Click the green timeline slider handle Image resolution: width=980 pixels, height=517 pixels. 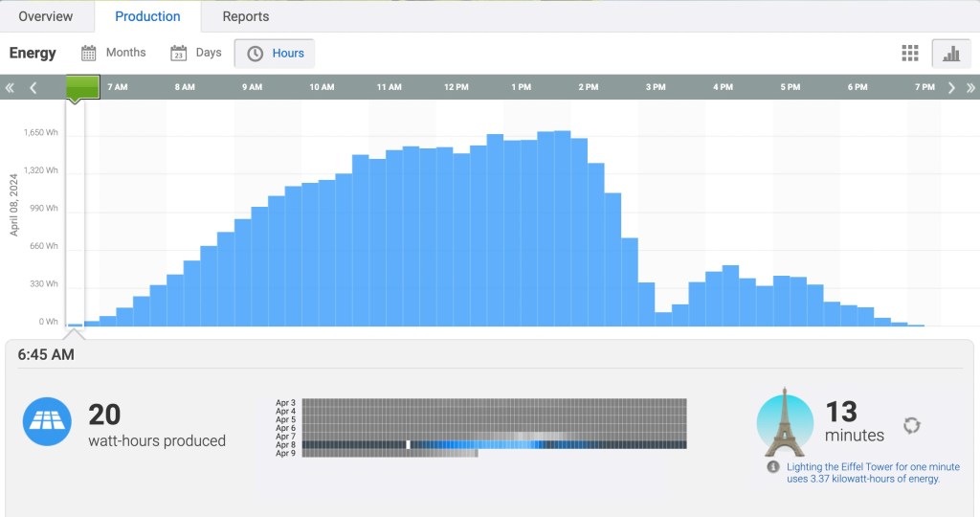[82, 88]
